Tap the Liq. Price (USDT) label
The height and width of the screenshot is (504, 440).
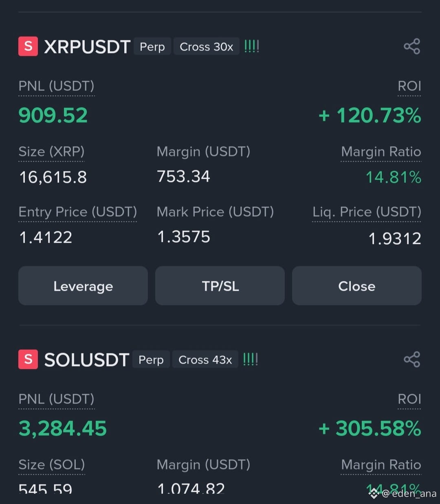pyautogui.click(x=367, y=212)
